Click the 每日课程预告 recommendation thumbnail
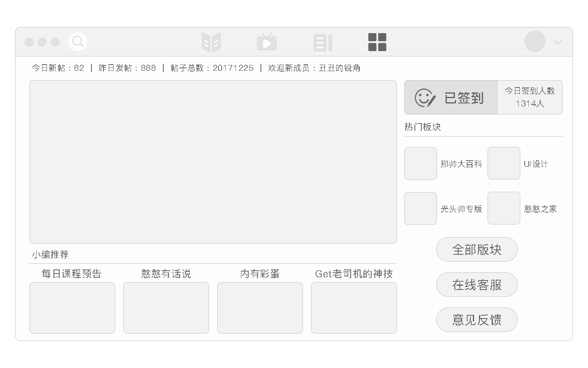Screen dimensions: 588x368 pos(72,308)
